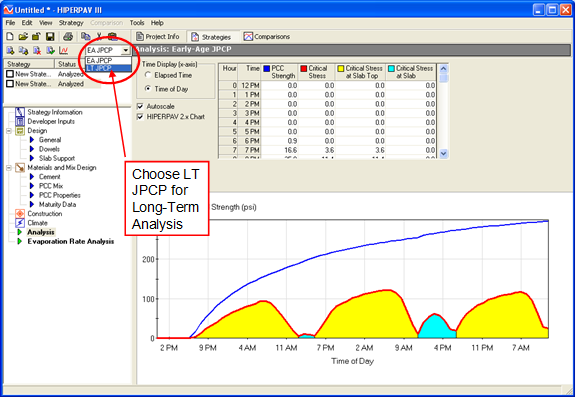The width and height of the screenshot is (576, 398).
Task: Click the duplicate strategy icon
Action: pyautogui.click(x=23, y=50)
